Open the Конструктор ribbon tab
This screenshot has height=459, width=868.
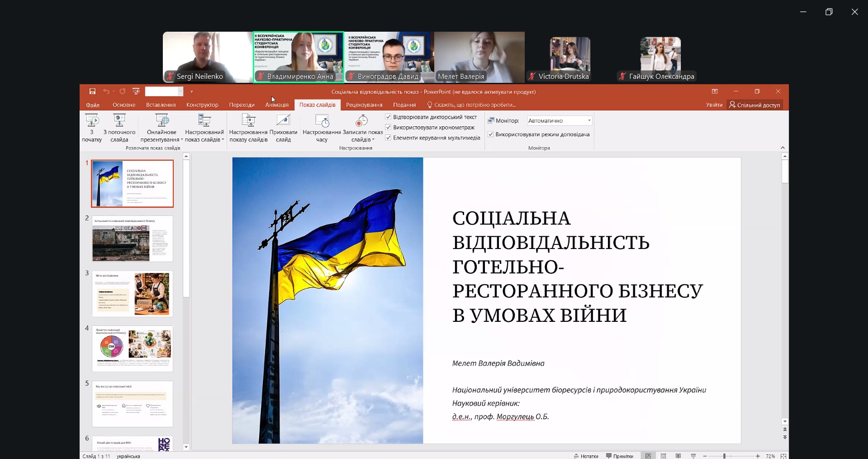202,105
